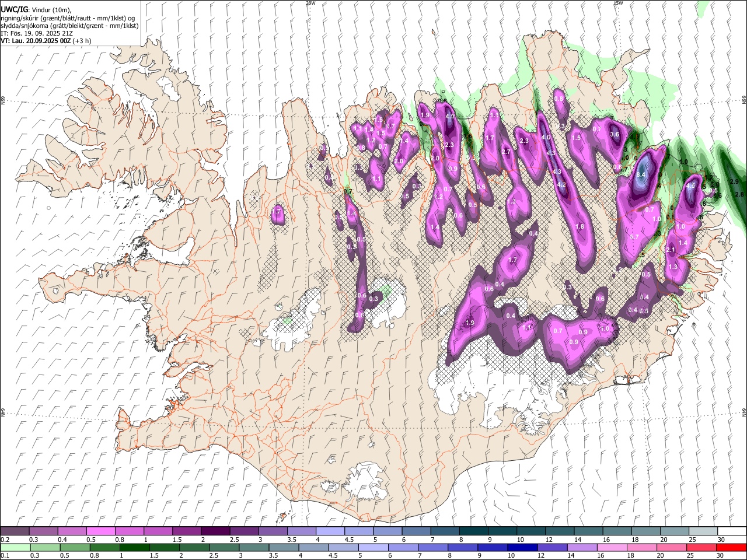Click the 1.8 snowfall value
The width and height of the screenshot is (747, 560).
pyautogui.click(x=580, y=226)
